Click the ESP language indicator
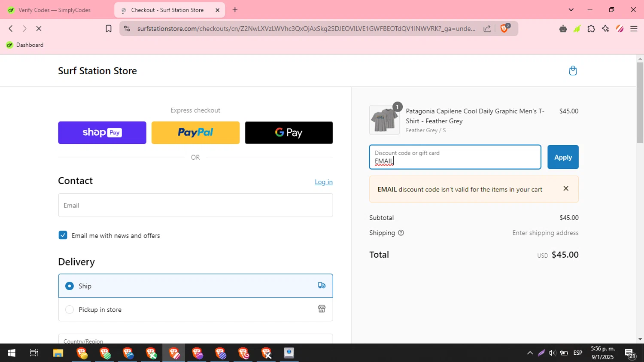 pyautogui.click(x=578, y=353)
